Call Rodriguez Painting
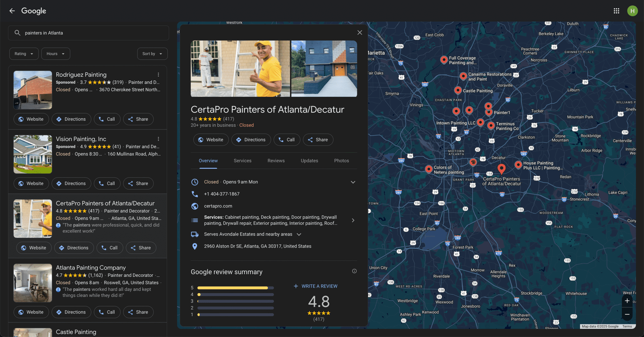Screen dimensions: 644x337 [x=107, y=119]
